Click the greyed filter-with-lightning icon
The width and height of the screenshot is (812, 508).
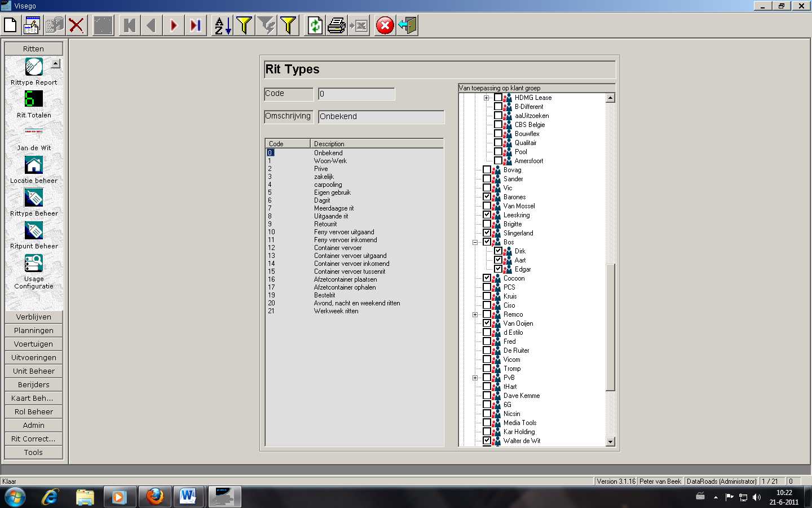(266, 25)
